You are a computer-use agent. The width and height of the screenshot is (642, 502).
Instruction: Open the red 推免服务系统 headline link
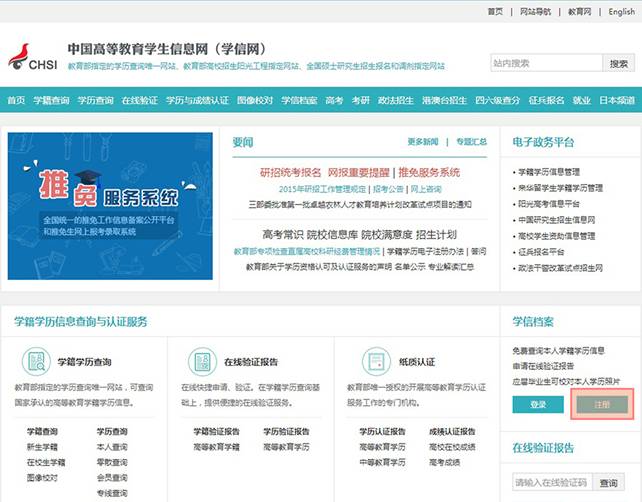tap(429, 172)
